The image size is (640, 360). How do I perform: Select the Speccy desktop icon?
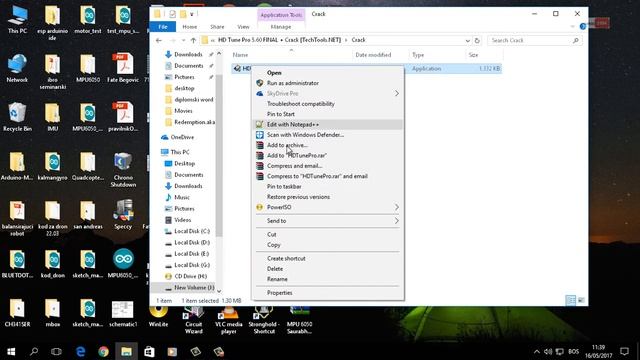click(x=123, y=214)
